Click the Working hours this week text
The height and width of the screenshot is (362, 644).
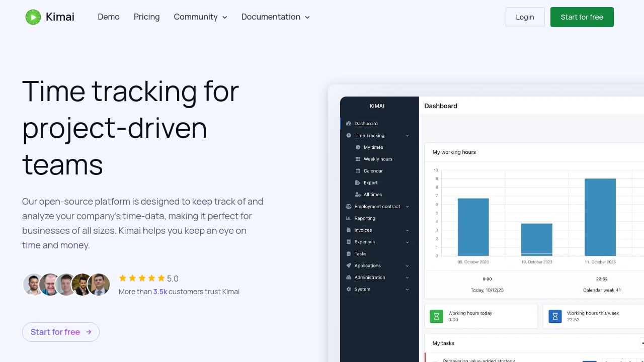point(593,313)
